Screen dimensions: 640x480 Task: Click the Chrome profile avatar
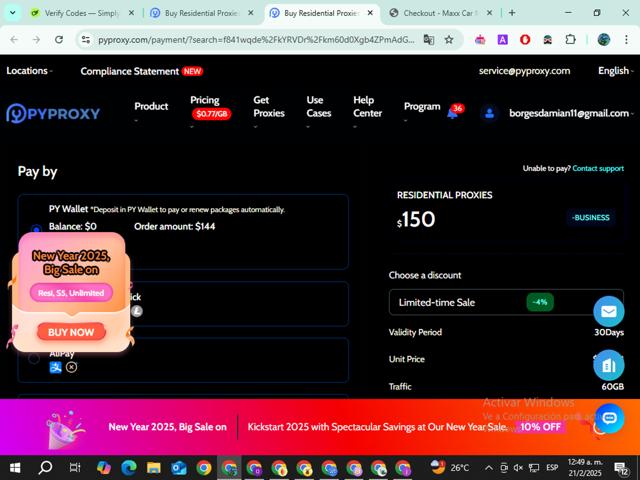pyautogui.click(x=604, y=40)
